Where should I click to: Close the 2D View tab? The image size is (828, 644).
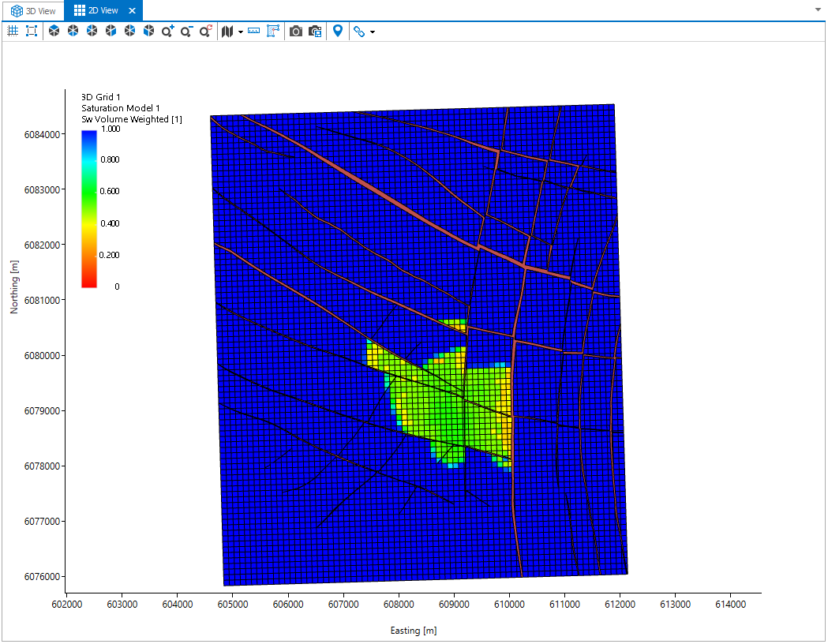point(132,10)
